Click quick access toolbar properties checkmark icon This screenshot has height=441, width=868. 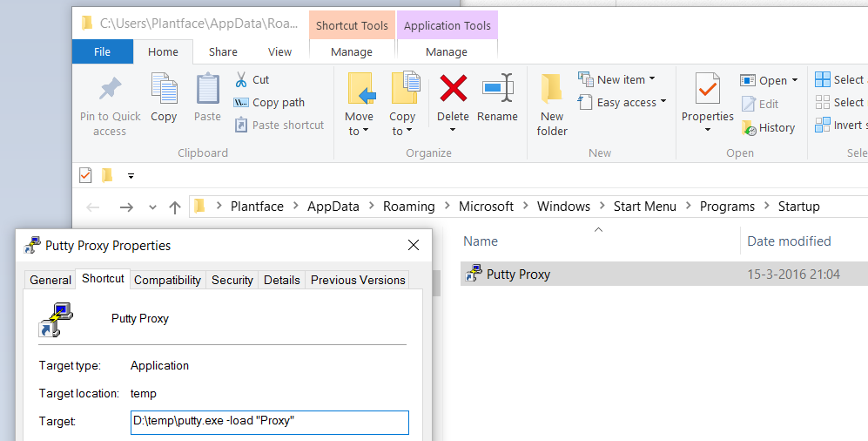click(x=85, y=175)
